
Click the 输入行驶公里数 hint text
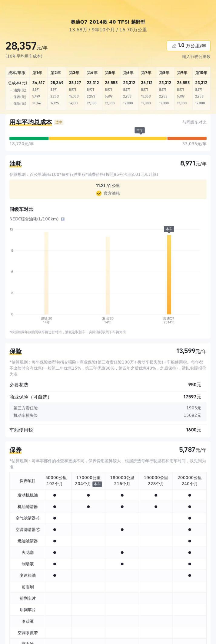(x=196, y=57)
